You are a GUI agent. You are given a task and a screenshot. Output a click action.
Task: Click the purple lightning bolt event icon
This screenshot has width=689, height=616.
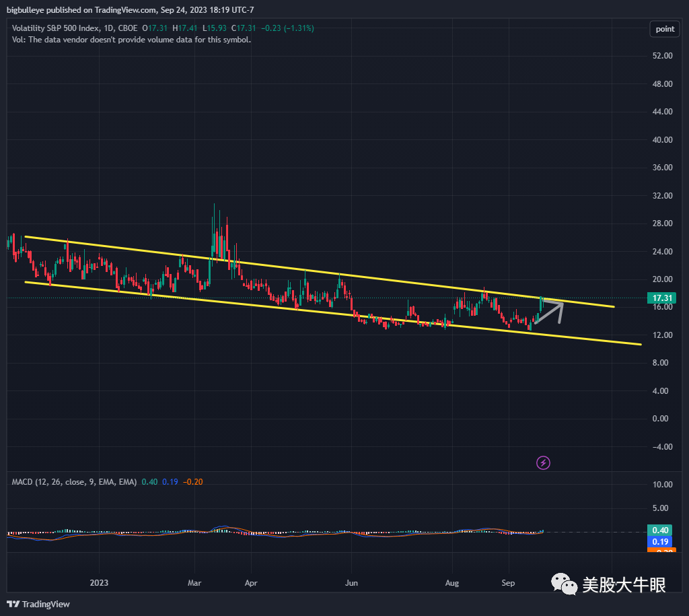(x=544, y=463)
